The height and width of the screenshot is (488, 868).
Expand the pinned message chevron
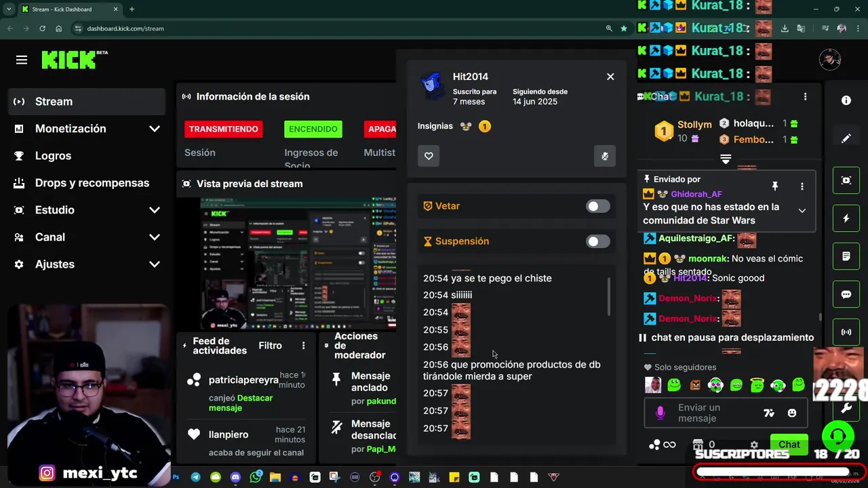pyautogui.click(x=802, y=211)
